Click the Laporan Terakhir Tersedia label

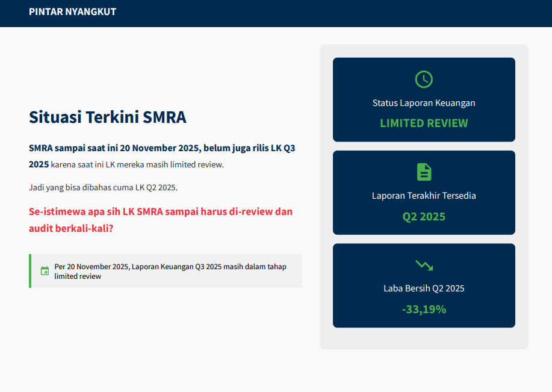coord(424,196)
